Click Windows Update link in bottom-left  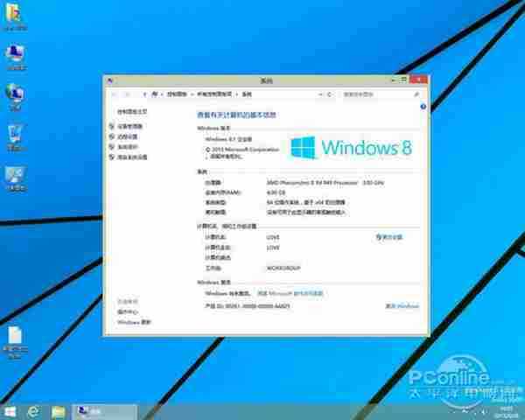click(x=134, y=322)
